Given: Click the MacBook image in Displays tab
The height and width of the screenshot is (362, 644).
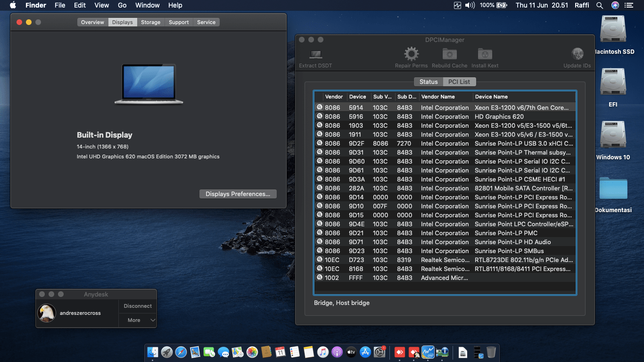Looking at the screenshot, I should pos(149,84).
